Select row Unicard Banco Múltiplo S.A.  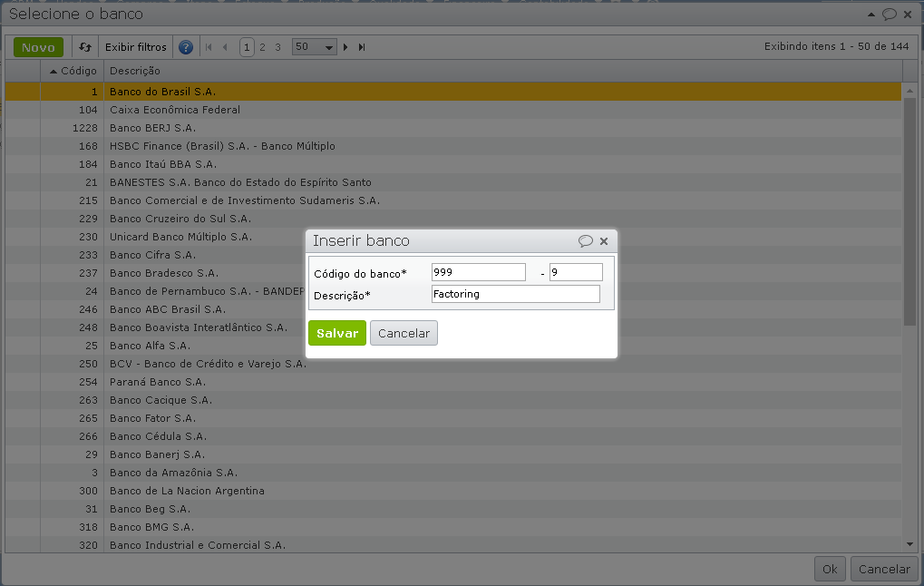click(453, 237)
